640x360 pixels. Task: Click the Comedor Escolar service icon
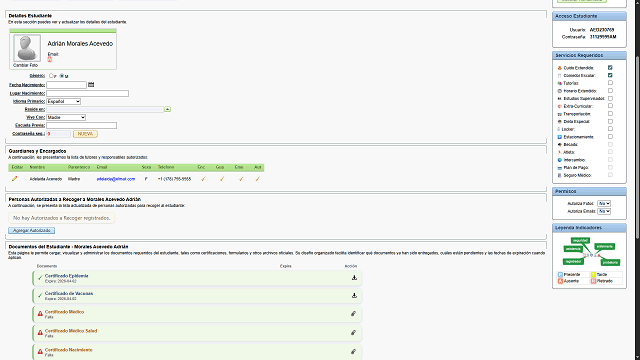[560, 76]
